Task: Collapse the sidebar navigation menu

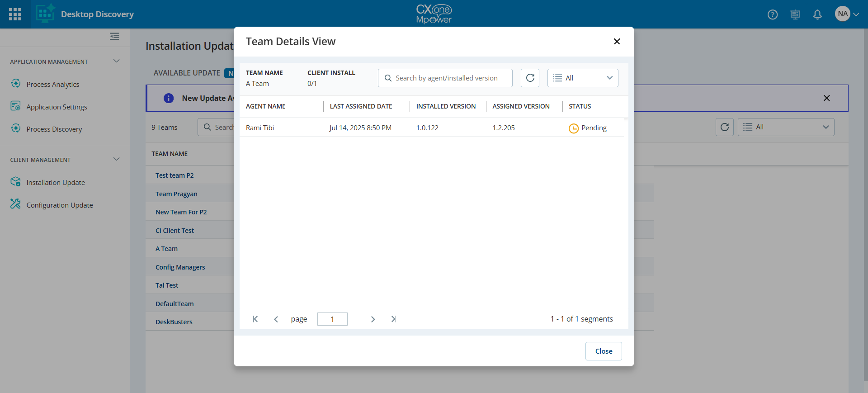Action: tap(114, 36)
